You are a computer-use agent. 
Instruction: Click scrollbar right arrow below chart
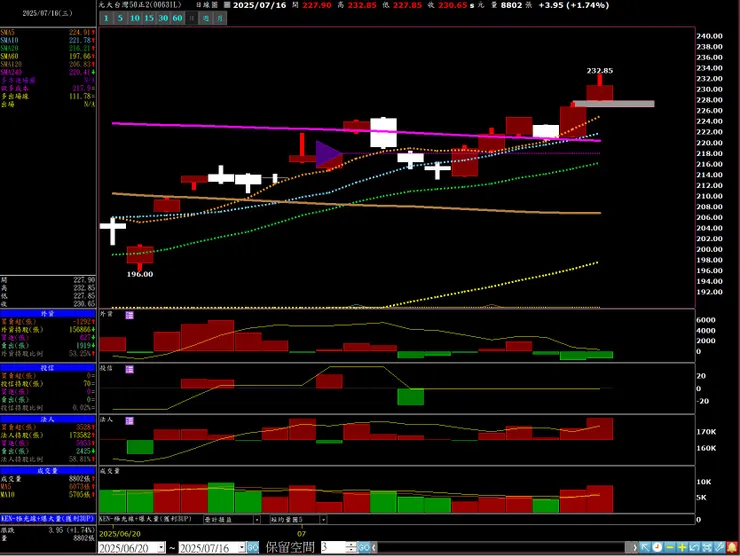pos(634,548)
